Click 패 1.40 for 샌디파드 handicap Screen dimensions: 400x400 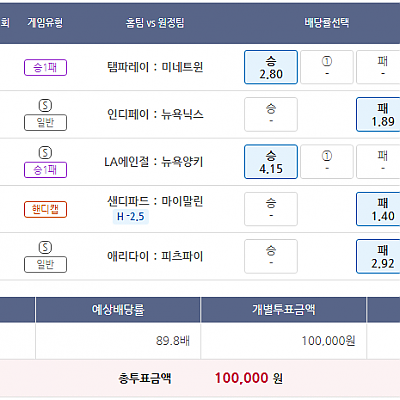[x=378, y=209]
